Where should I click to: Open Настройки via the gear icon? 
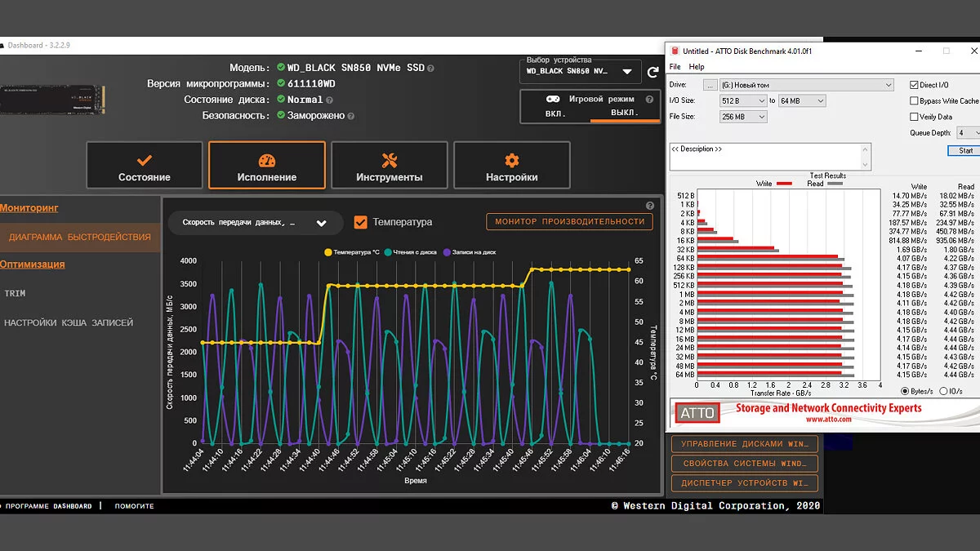tap(512, 161)
